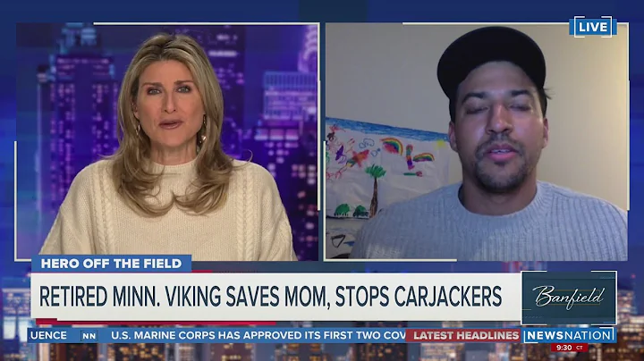Viewport: 644px width, 361px height.
Task: Click the purple skyline backdrop behind anchor
Action: (269, 103)
